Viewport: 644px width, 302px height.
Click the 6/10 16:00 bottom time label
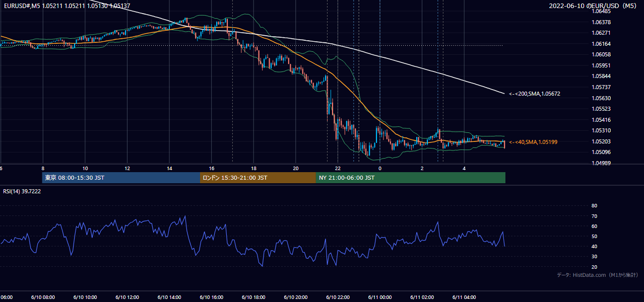212,297
